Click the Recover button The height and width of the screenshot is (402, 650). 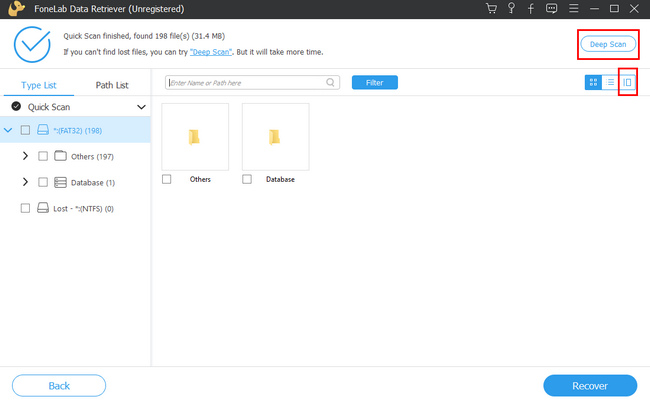590,386
